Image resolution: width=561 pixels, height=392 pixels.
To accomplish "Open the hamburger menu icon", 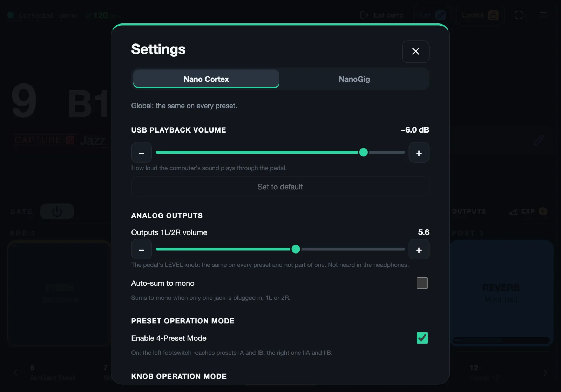I will coord(543,15).
